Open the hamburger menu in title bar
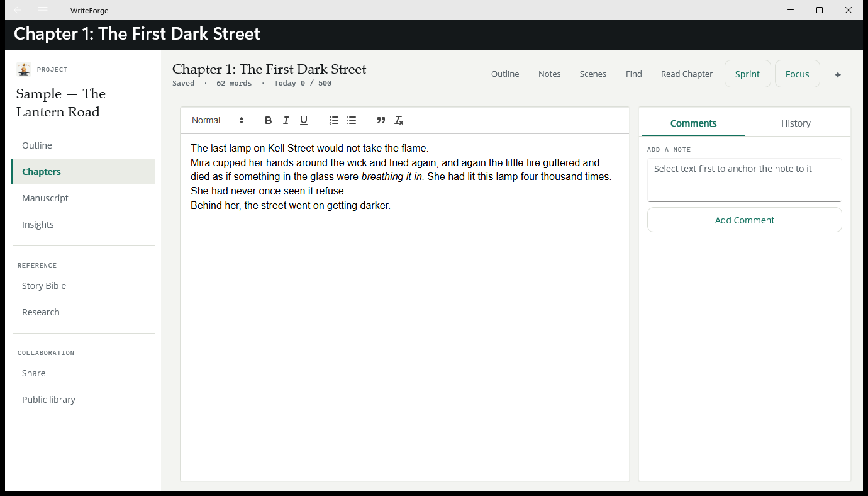868x496 pixels. point(43,10)
